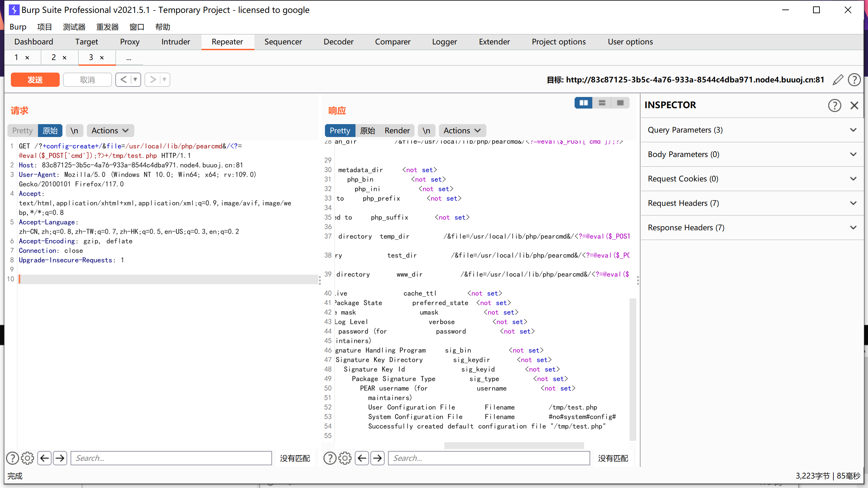Select side-by-side split layout icon
The height and width of the screenshot is (488, 868).
coord(584,103)
